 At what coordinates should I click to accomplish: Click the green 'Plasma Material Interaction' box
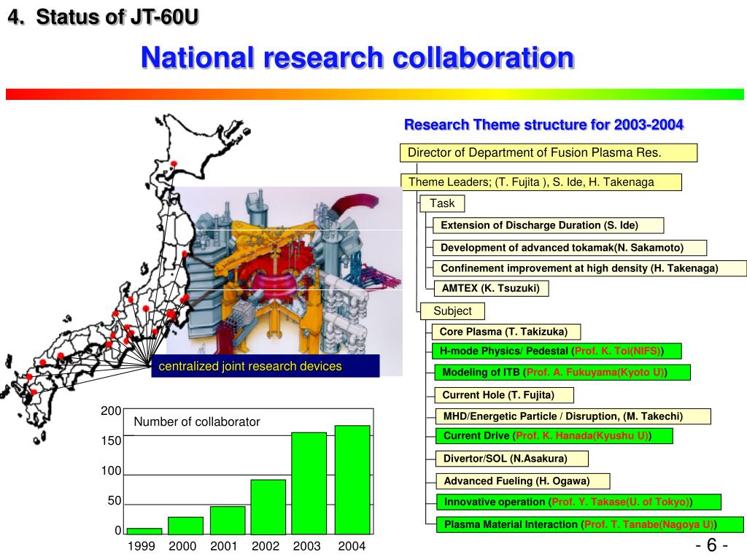589,524
